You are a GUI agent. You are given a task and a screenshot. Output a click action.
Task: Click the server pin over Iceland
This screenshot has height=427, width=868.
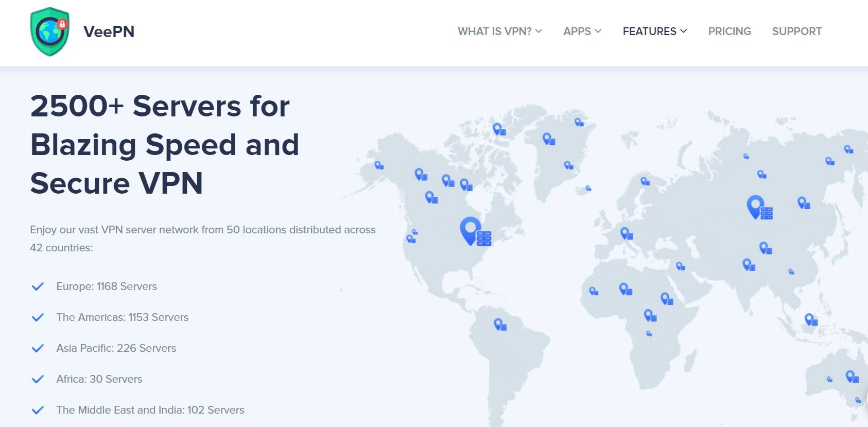point(588,189)
